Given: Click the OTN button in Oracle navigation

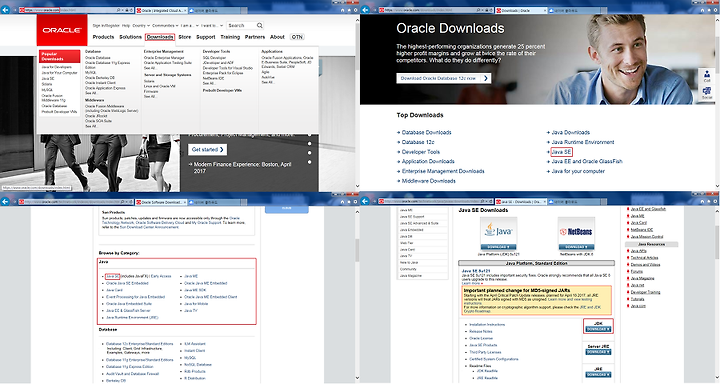Looking at the screenshot, I should coord(297,37).
